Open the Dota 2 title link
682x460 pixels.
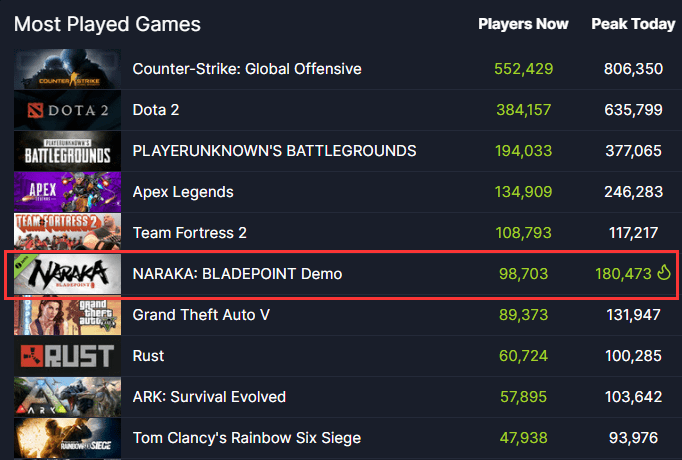[x=156, y=110]
